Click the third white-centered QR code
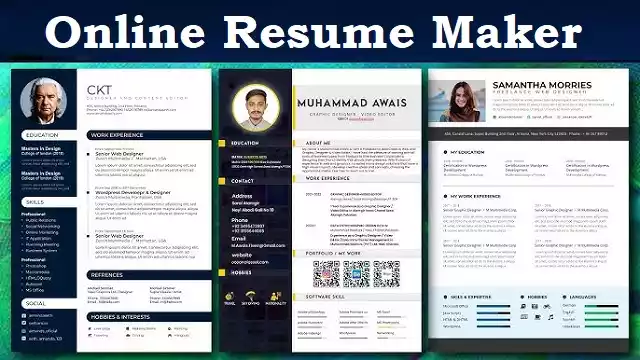 point(387,274)
